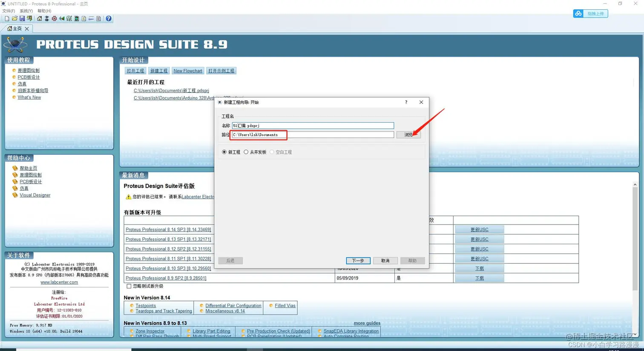644x351 pixels.
Task: Close the 新建工程向导 dialog with X
Action: pos(421,102)
